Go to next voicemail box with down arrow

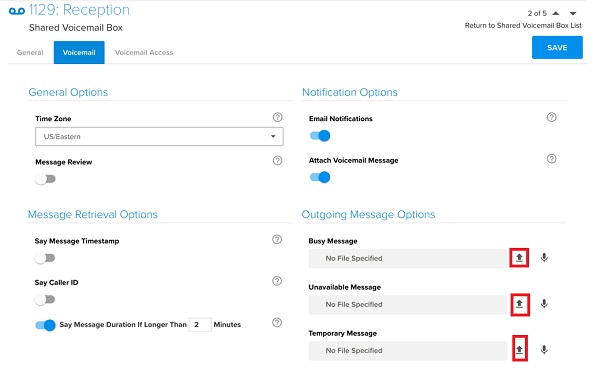click(x=573, y=13)
